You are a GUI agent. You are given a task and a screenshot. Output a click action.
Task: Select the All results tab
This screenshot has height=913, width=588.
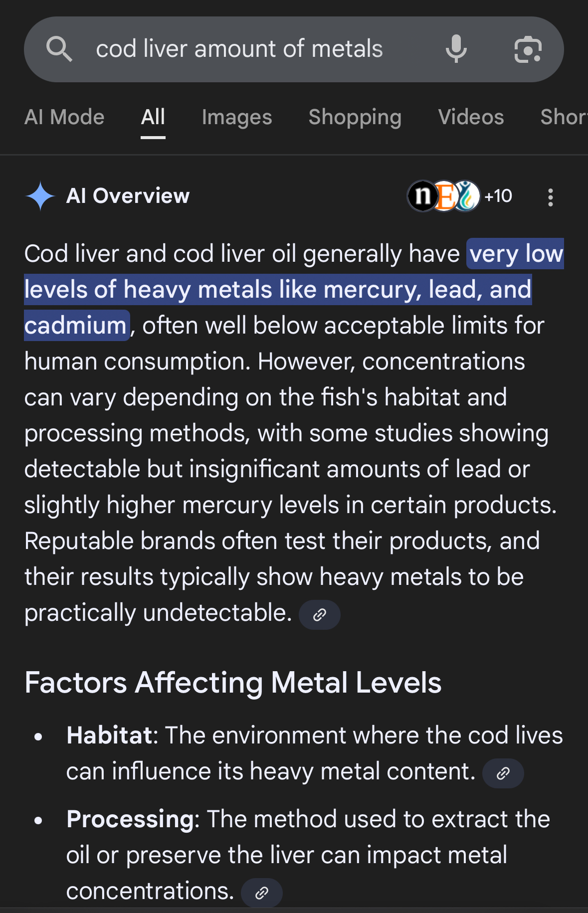153,117
